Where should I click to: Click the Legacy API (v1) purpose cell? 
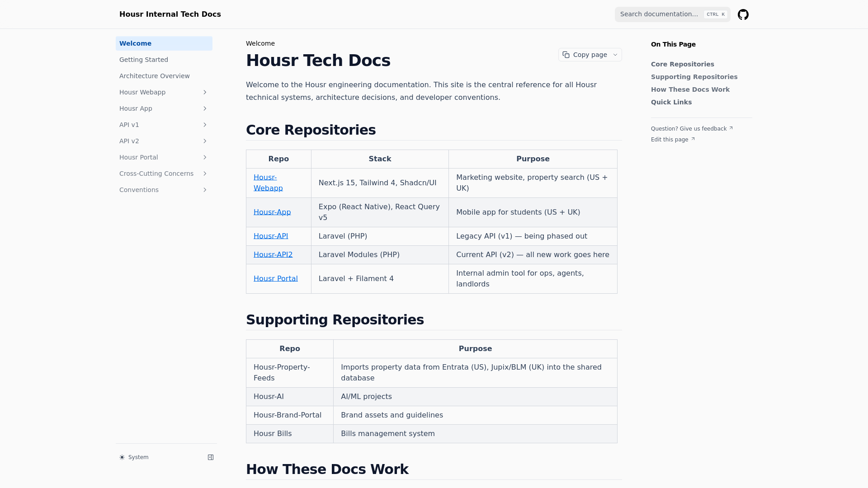[533, 236]
